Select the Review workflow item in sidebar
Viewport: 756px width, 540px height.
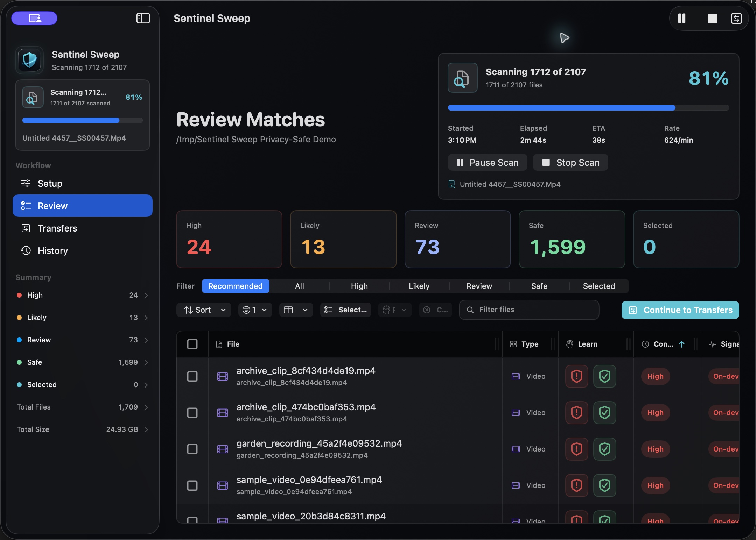[x=83, y=206]
